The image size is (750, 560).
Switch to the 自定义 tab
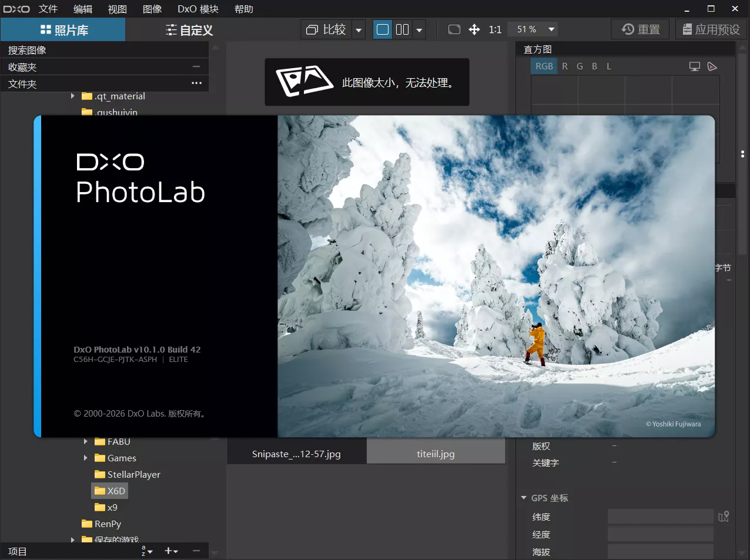click(x=188, y=30)
